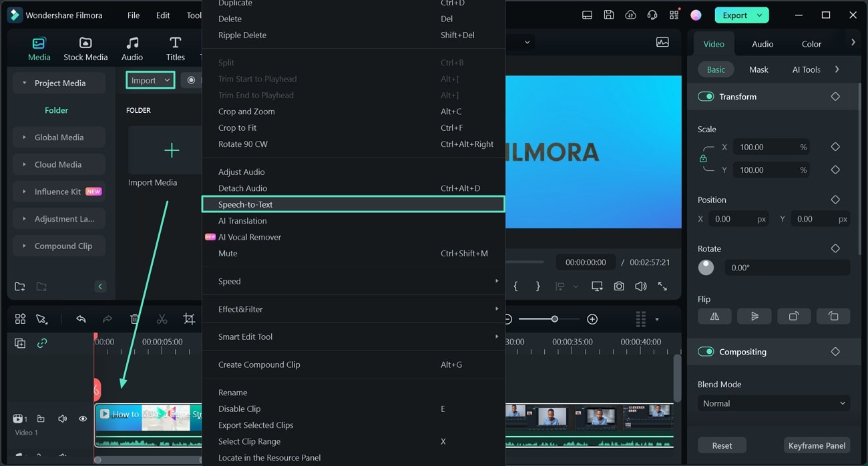
Task: Adjust the Rotate dial
Action: pyautogui.click(x=706, y=267)
